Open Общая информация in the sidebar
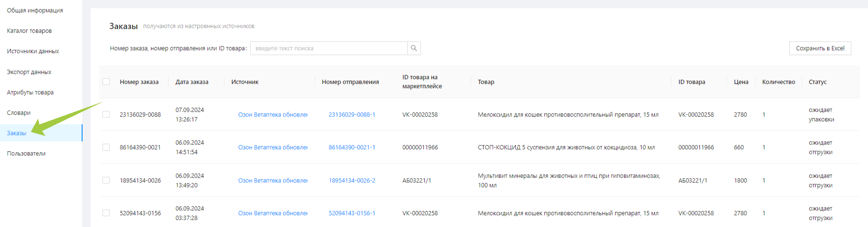The width and height of the screenshot is (868, 227). [35, 10]
